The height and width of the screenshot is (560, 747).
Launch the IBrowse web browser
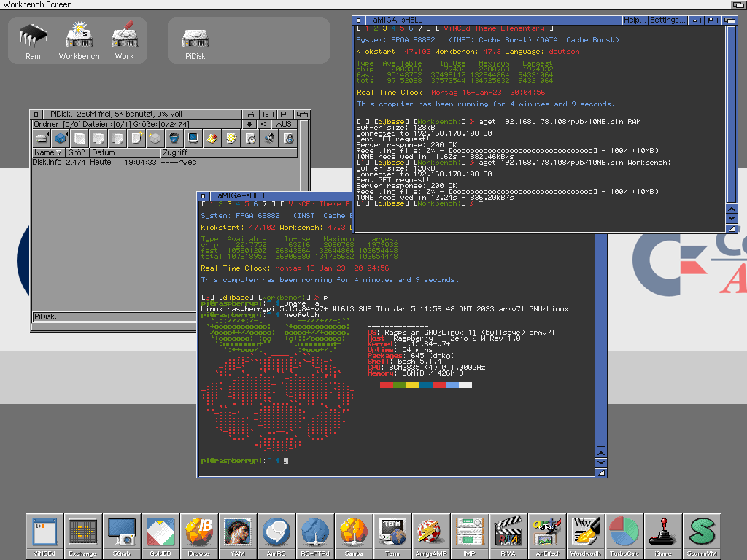point(199,535)
